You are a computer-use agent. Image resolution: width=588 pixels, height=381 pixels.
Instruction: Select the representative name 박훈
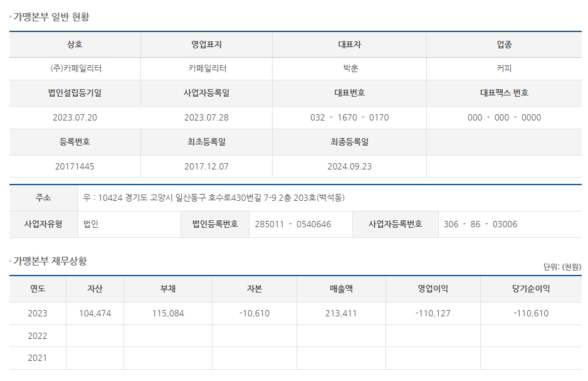350,68
